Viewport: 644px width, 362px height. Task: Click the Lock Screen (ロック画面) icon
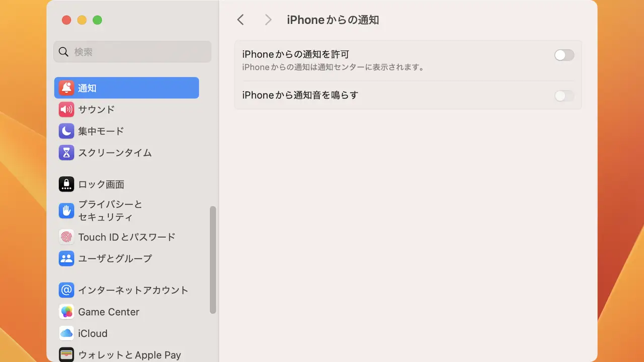pyautogui.click(x=66, y=185)
